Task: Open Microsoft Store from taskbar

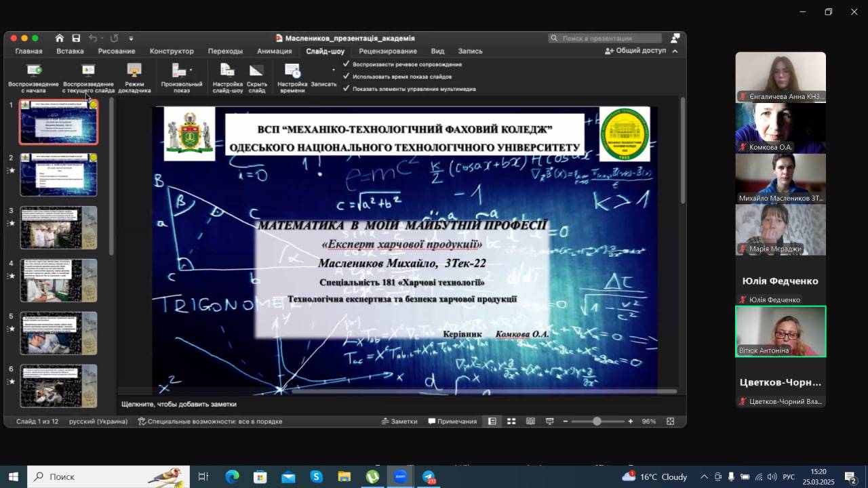Action: [260, 476]
